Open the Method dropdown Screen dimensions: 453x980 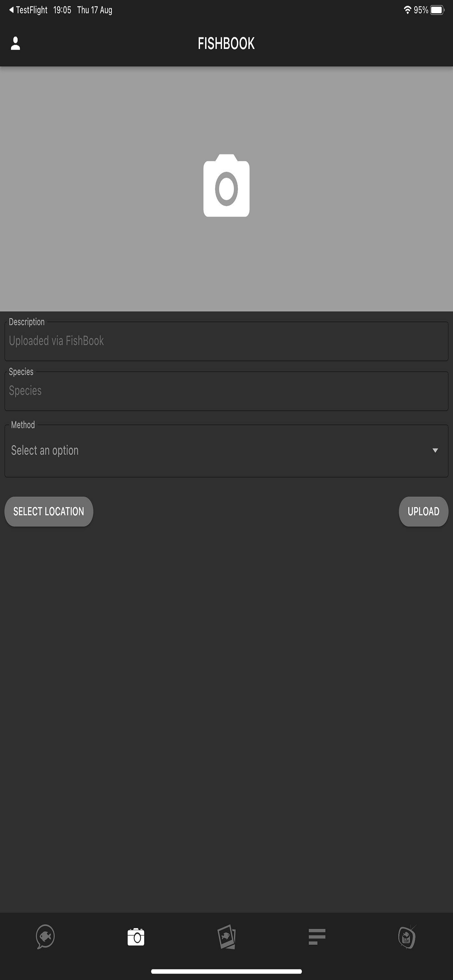226,450
